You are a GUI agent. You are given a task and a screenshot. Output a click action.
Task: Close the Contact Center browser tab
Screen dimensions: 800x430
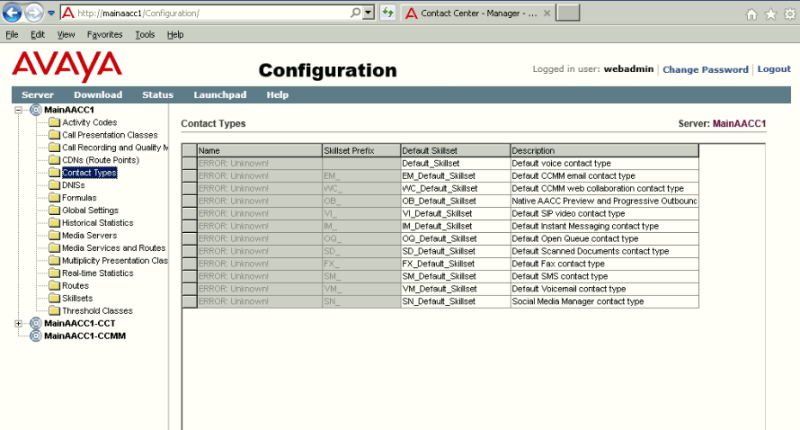546,13
